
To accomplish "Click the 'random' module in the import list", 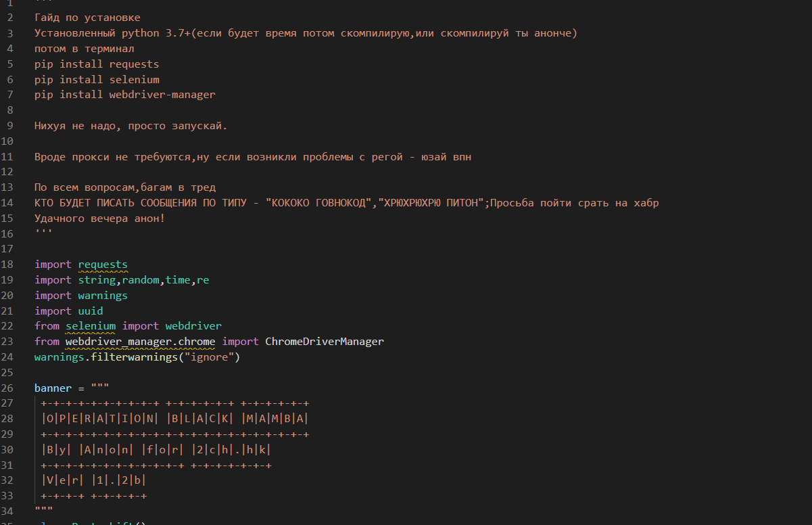I will point(140,280).
